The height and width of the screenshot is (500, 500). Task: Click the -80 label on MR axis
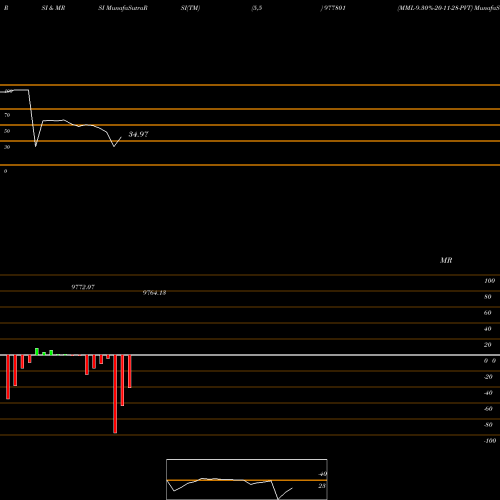coord(488,425)
